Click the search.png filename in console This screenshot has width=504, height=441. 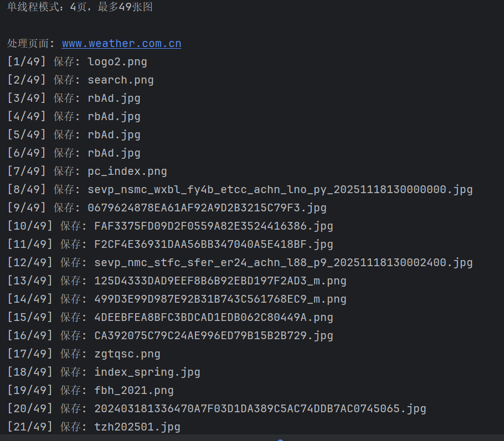(121, 80)
